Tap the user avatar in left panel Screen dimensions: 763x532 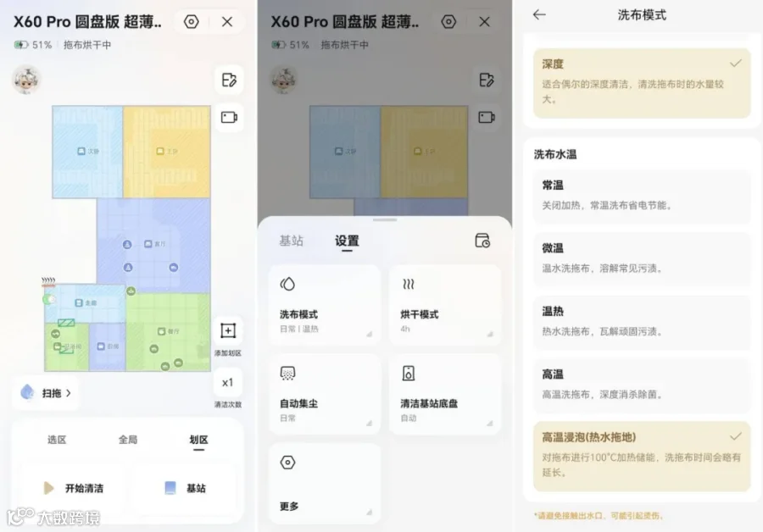(x=26, y=80)
